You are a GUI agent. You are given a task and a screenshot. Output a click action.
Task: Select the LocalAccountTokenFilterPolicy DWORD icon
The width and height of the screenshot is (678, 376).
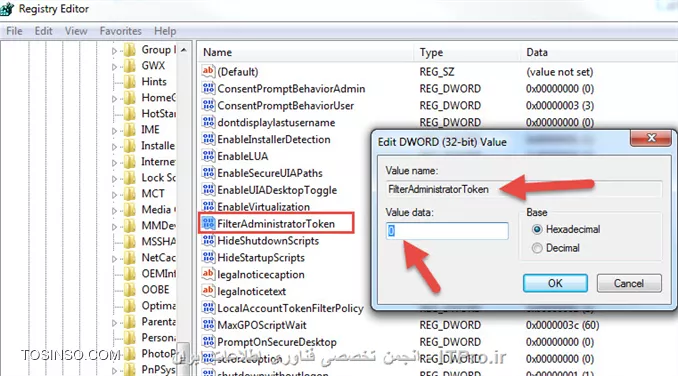point(208,307)
